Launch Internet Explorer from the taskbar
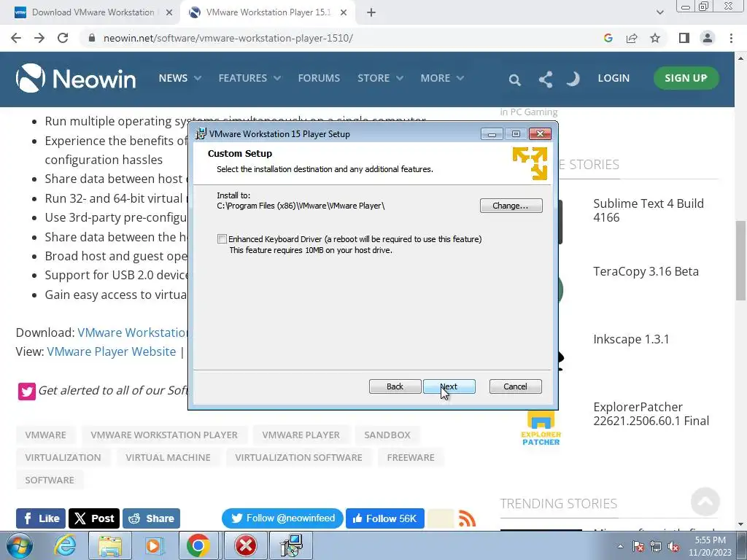Viewport: 747px width, 560px height. (65, 545)
